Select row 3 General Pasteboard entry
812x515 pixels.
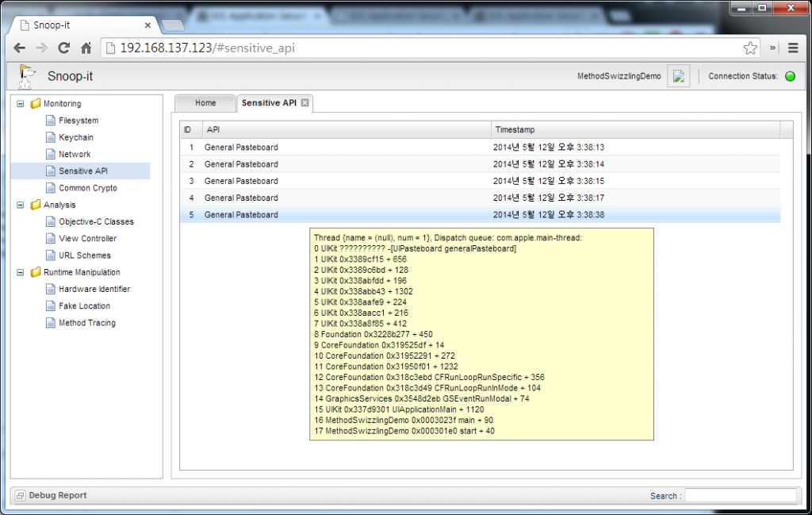click(241, 181)
